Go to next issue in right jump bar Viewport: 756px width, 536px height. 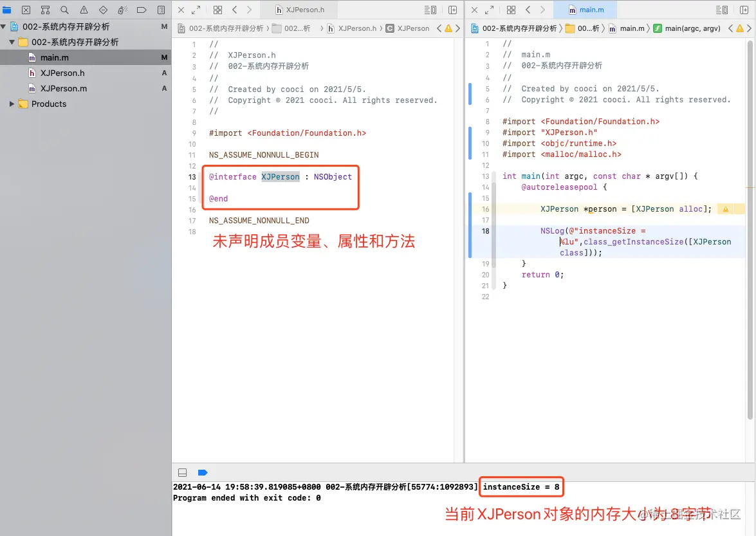(749, 28)
